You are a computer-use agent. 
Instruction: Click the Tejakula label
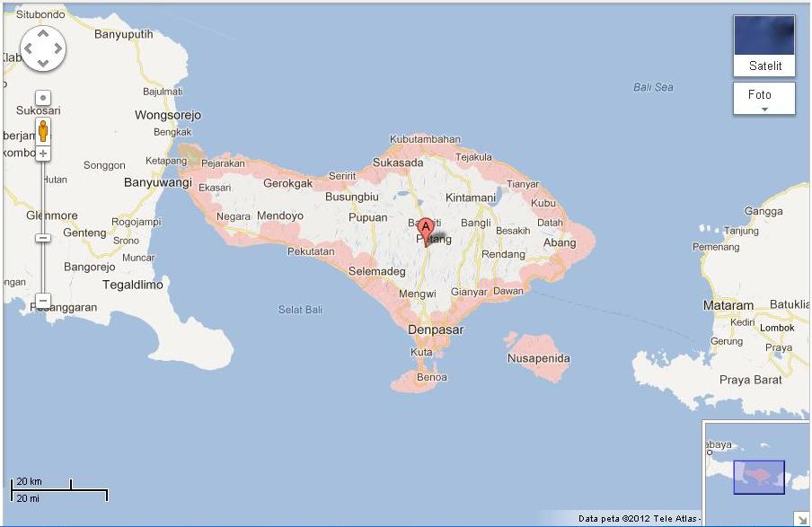click(x=473, y=157)
